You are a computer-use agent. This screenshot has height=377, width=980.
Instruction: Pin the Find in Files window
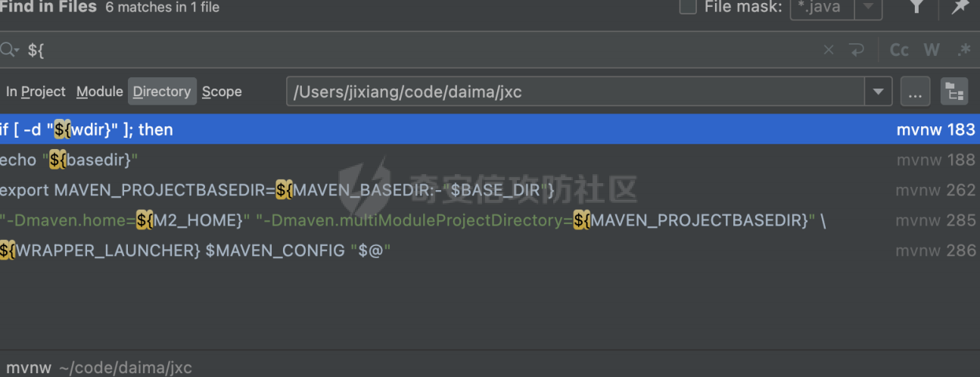pos(960,7)
